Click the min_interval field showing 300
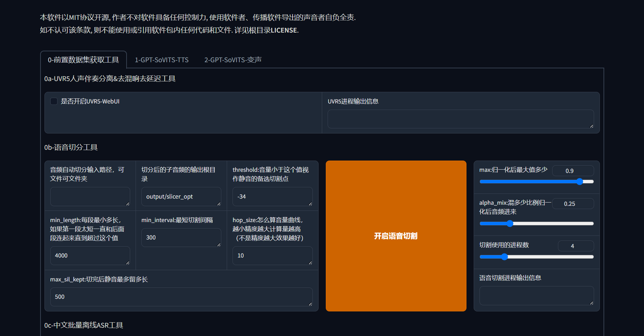644x336 pixels. [x=181, y=238]
